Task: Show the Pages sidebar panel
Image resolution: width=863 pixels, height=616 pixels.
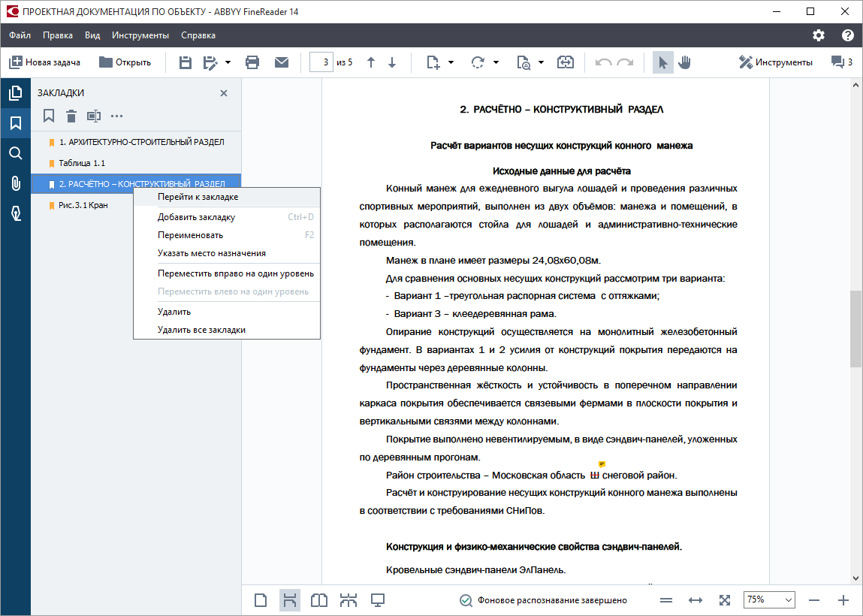Action: click(x=16, y=93)
